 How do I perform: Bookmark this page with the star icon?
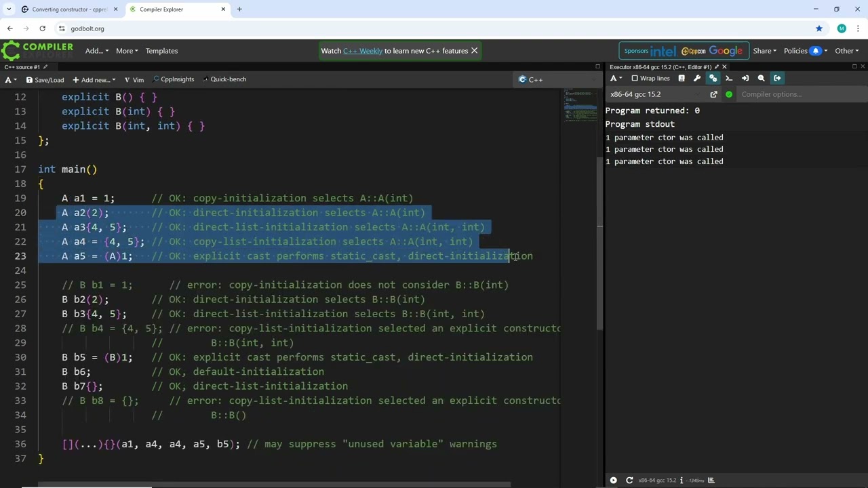819,28
